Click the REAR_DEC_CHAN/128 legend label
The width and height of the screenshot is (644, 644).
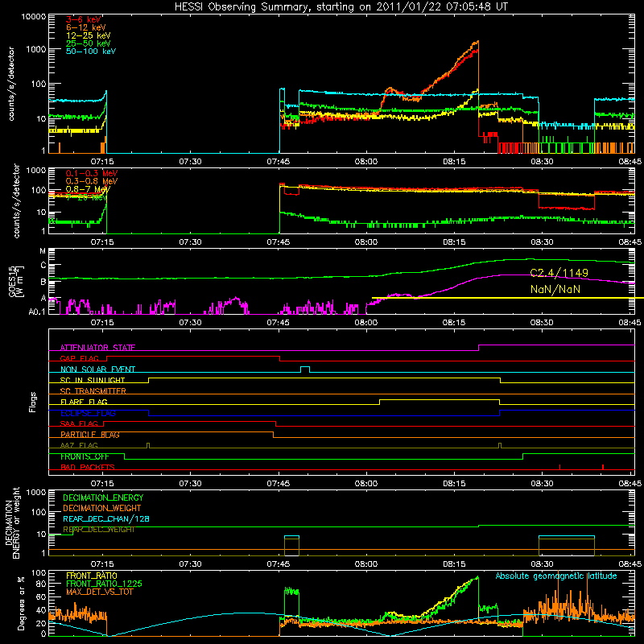(106, 519)
